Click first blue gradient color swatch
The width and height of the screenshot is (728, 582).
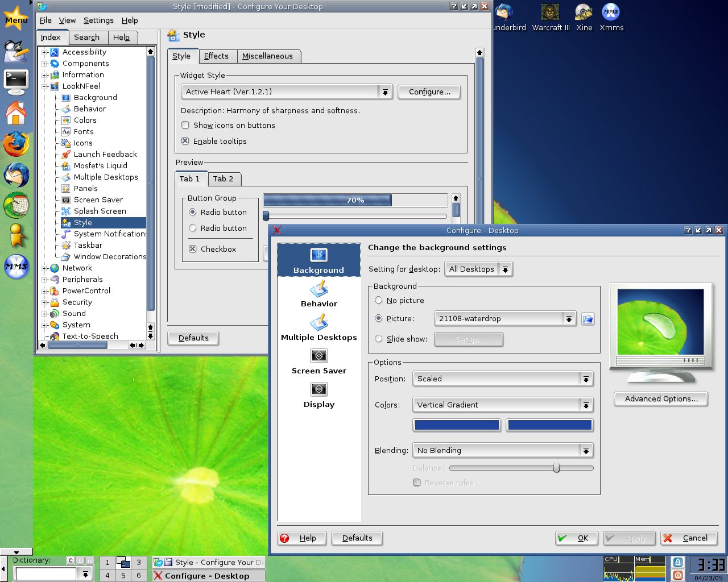click(457, 425)
